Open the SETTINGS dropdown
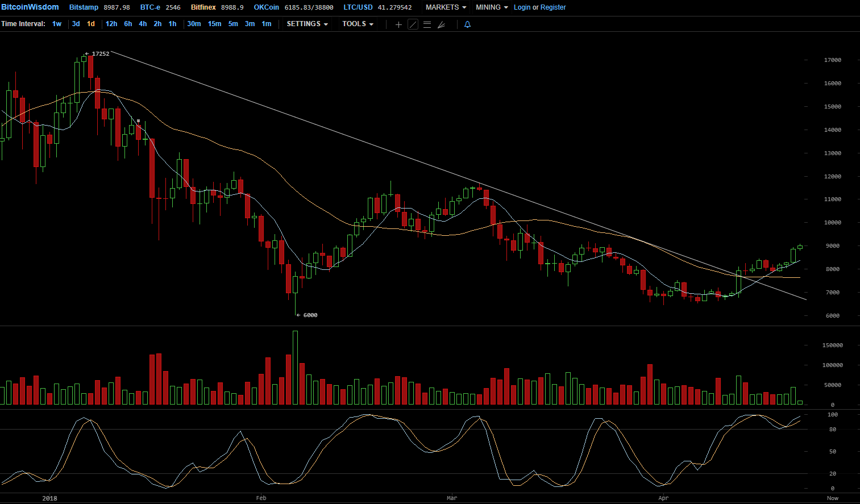The height and width of the screenshot is (504, 860). (307, 24)
